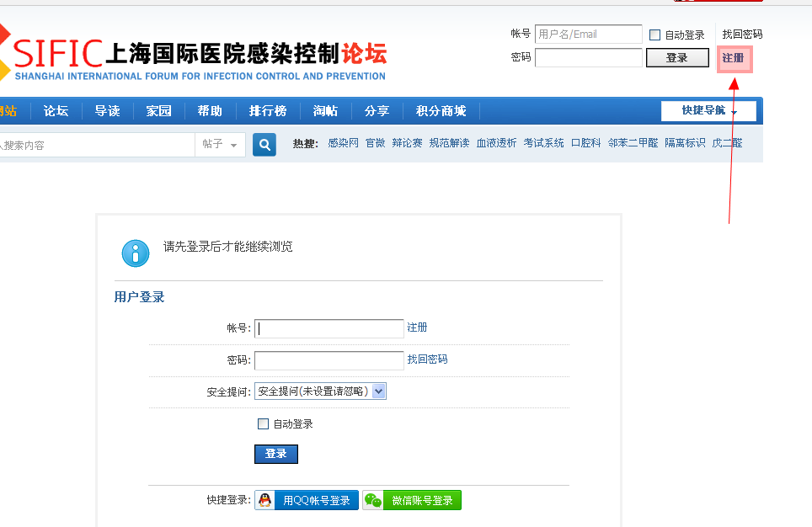This screenshot has width=812, height=527.
Task: Open the 安全提问 security question dropdown
Action: coord(379,391)
